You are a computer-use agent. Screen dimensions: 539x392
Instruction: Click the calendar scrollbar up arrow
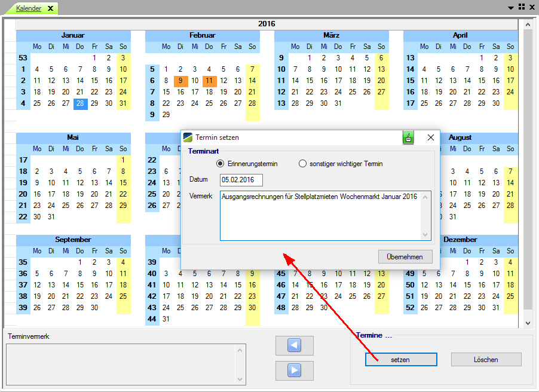pos(528,25)
